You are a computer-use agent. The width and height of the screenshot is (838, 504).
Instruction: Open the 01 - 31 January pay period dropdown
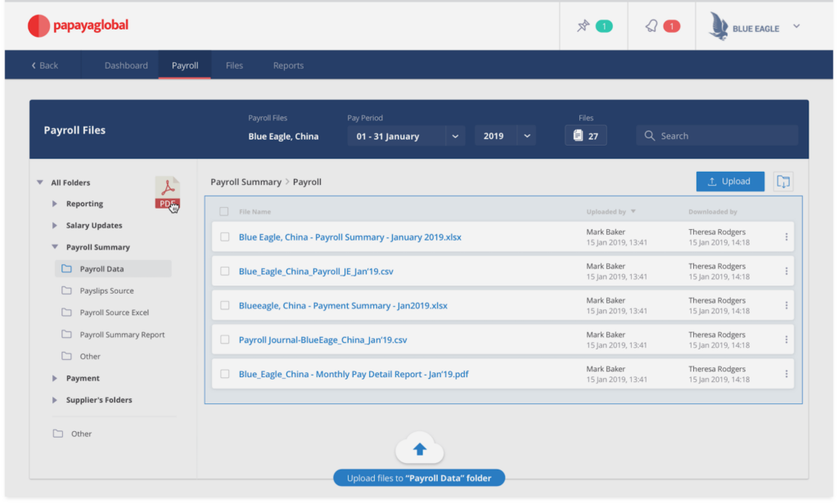click(406, 136)
